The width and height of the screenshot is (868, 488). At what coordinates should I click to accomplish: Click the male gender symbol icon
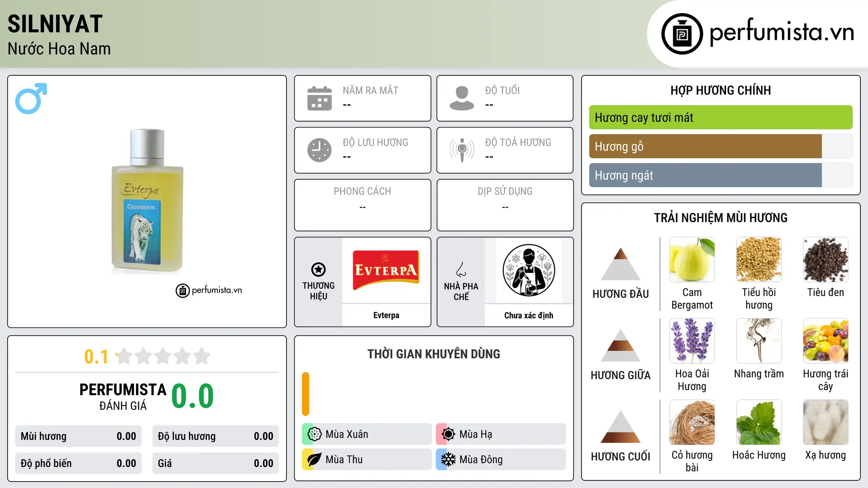(31, 98)
